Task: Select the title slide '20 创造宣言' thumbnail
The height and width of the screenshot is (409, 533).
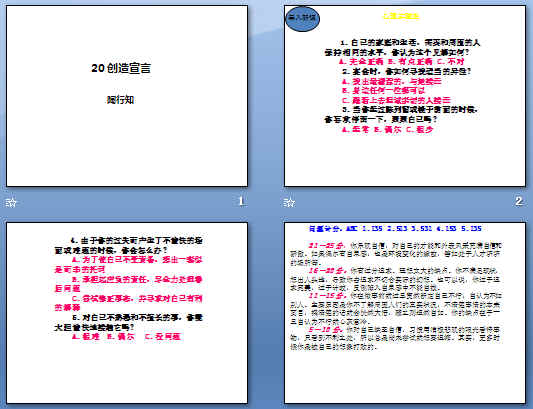Action: pos(127,96)
